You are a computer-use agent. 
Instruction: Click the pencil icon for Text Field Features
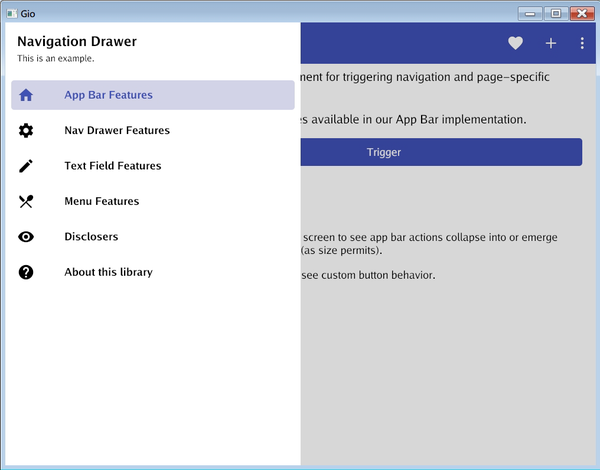pos(26,166)
